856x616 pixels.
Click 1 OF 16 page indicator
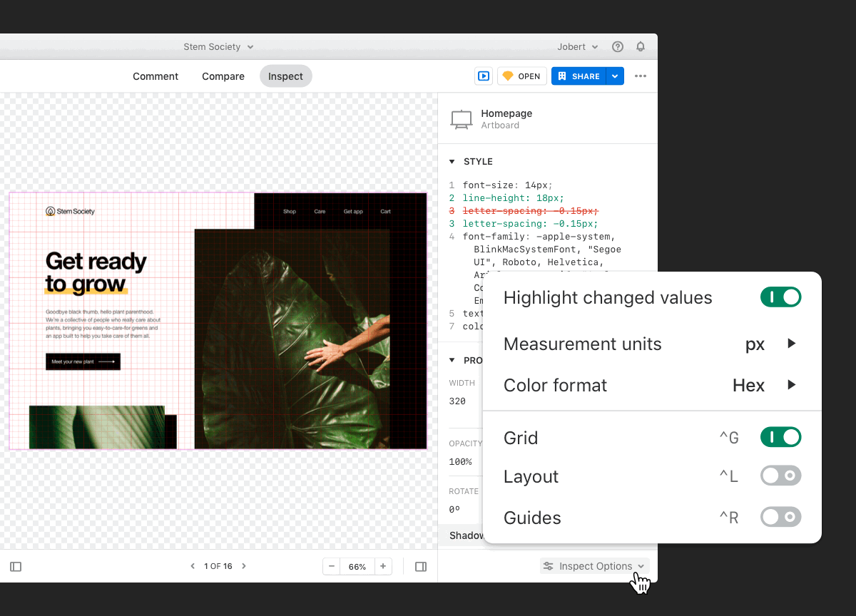(x=218, y=566)
